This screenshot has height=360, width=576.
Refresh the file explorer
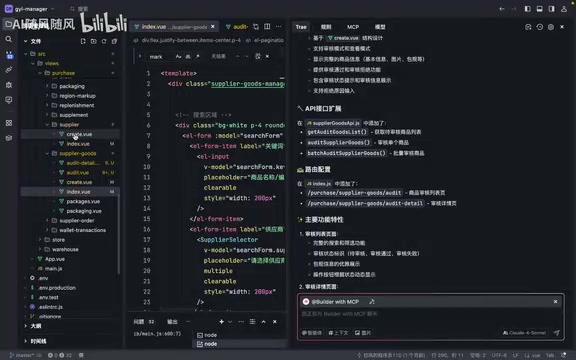104,41
